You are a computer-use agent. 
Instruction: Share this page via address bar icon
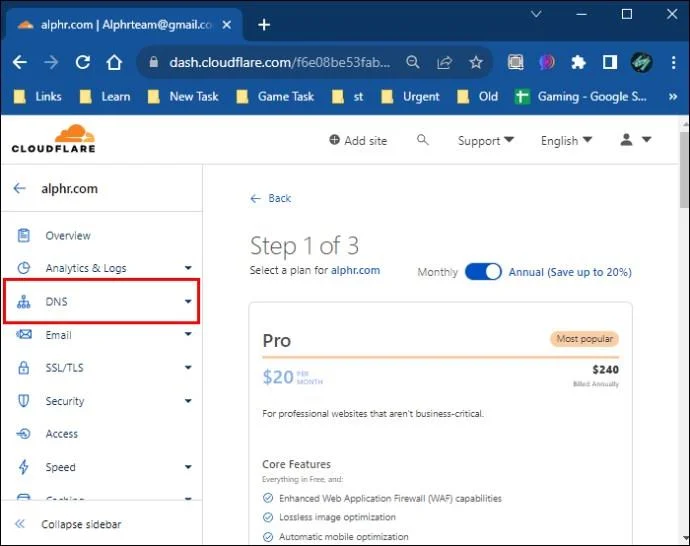(444, 62)
